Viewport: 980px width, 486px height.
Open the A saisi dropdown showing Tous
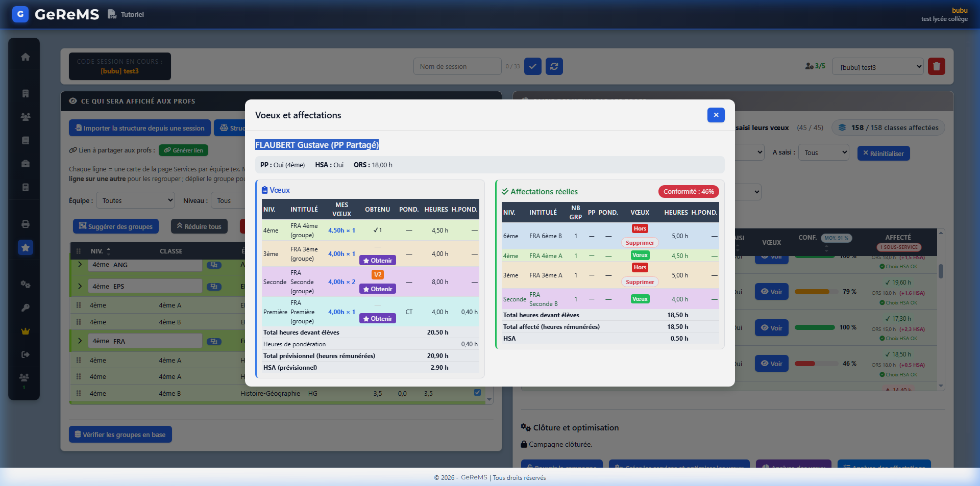click(x=824, y=152)
